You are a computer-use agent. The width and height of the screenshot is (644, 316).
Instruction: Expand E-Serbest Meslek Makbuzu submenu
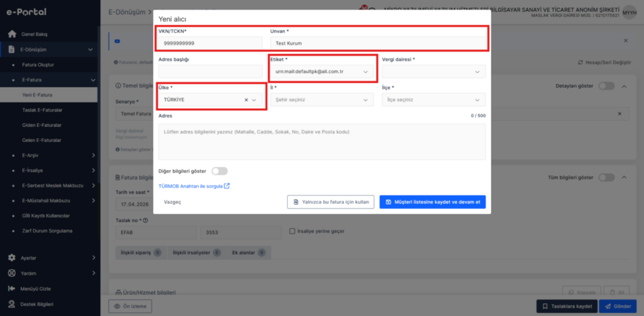[x=93, y=185]
